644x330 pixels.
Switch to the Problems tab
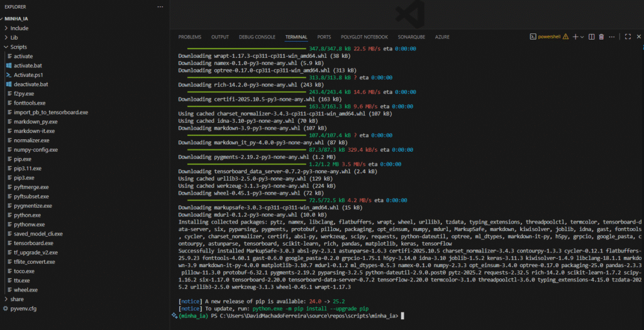(x=189, y=37)
